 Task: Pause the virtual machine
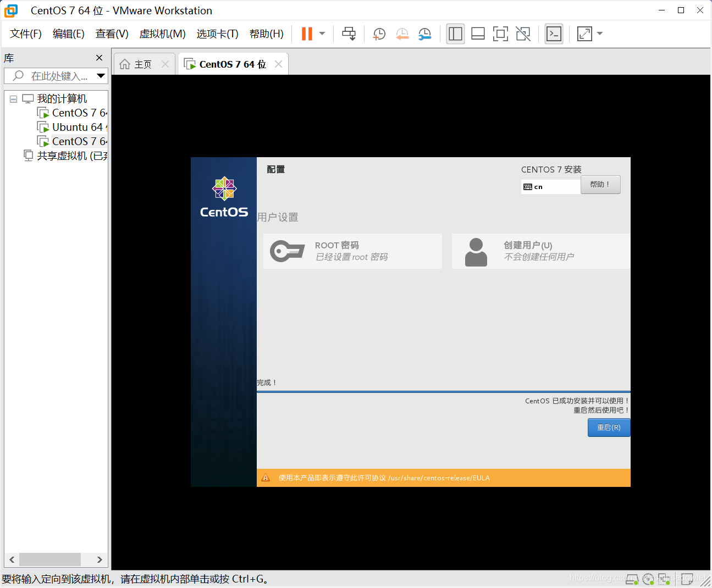pyautogui.click(x=307, y=34)
